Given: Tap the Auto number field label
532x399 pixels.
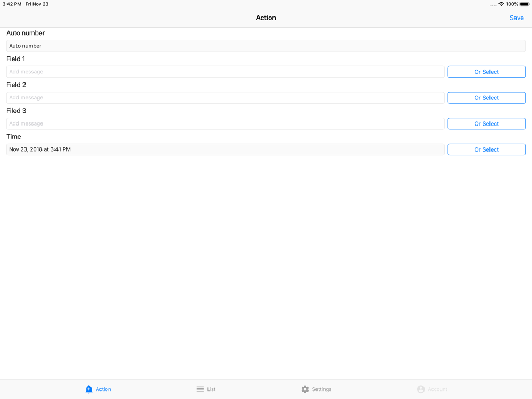Looking at the screenshot, I should pyautogui.click(x=26, y=33).
